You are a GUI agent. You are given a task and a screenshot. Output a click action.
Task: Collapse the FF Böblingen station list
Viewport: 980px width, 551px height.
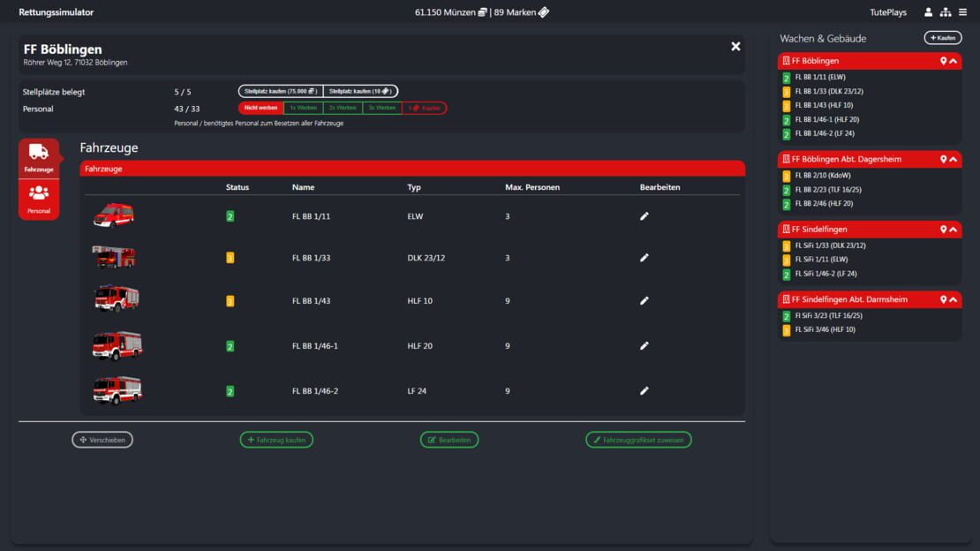click(x=954, y=61)
